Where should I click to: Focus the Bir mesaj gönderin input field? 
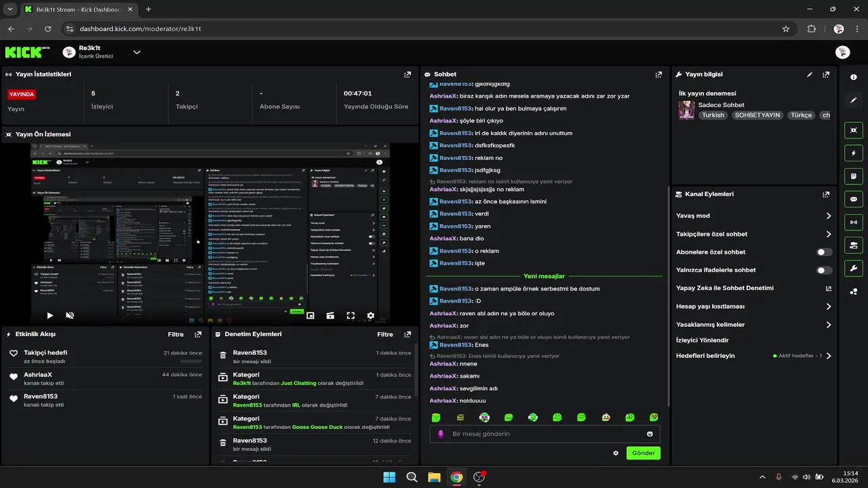click(545, 434)
